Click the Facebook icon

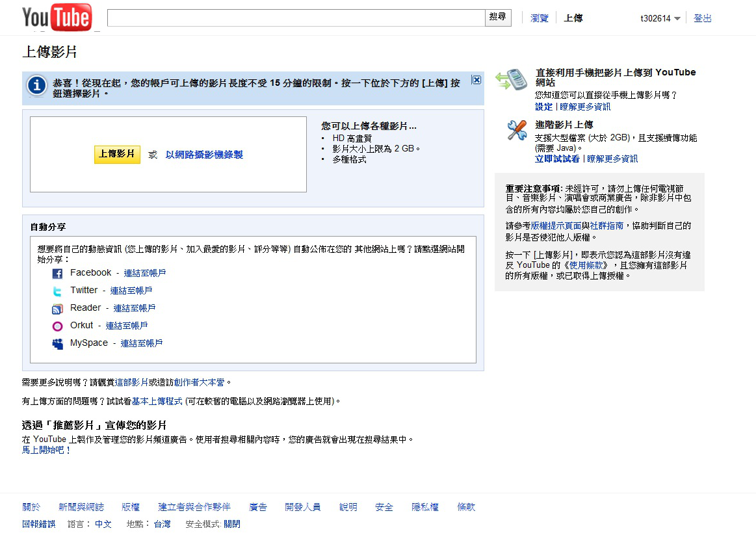click(57, 274)
